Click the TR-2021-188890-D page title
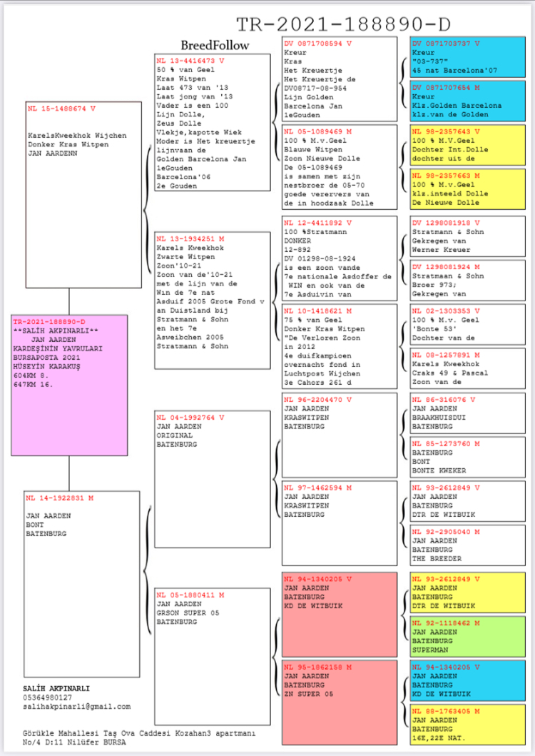Viewport: 535px width, 756px height. [343, 24]
